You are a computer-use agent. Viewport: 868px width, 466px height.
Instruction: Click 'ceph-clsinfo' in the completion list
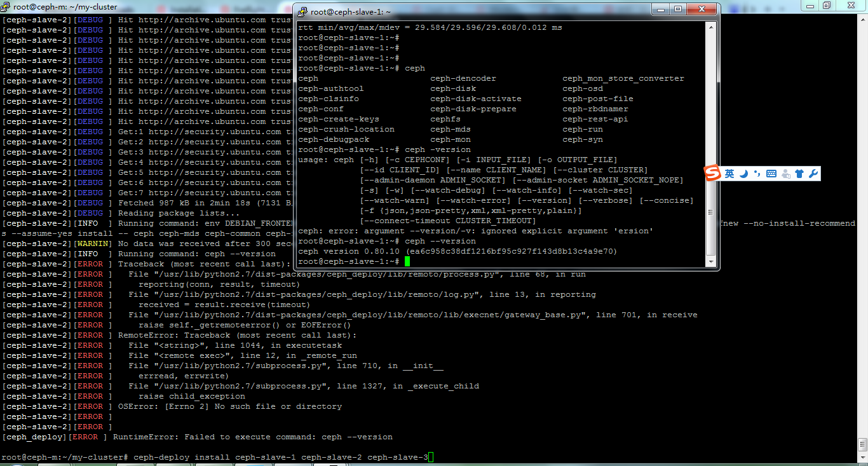[x=329, y=99]
